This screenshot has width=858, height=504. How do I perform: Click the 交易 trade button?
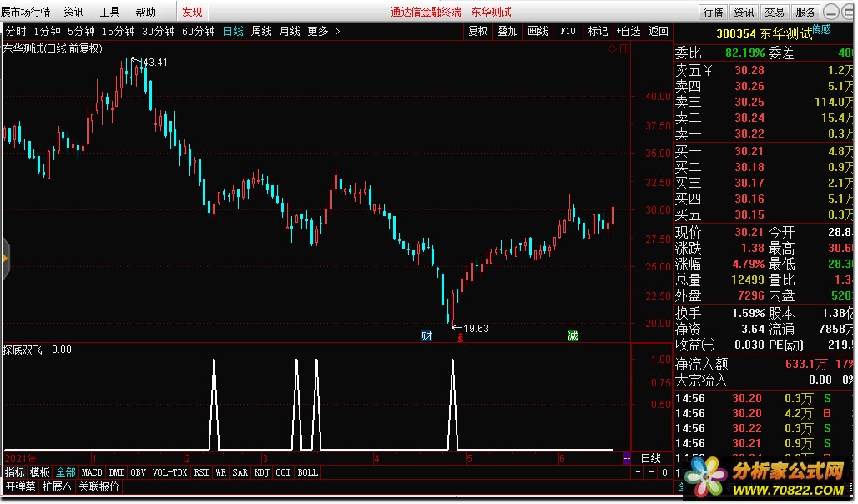click(775, 12)
